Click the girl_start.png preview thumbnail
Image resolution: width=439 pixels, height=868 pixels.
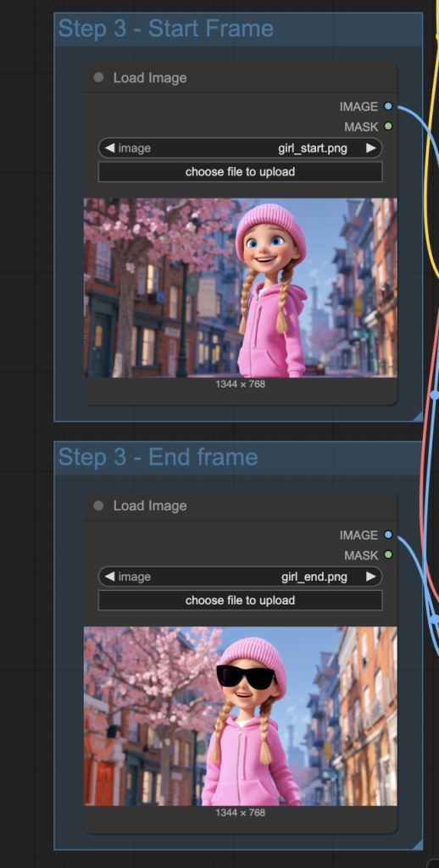240,288
